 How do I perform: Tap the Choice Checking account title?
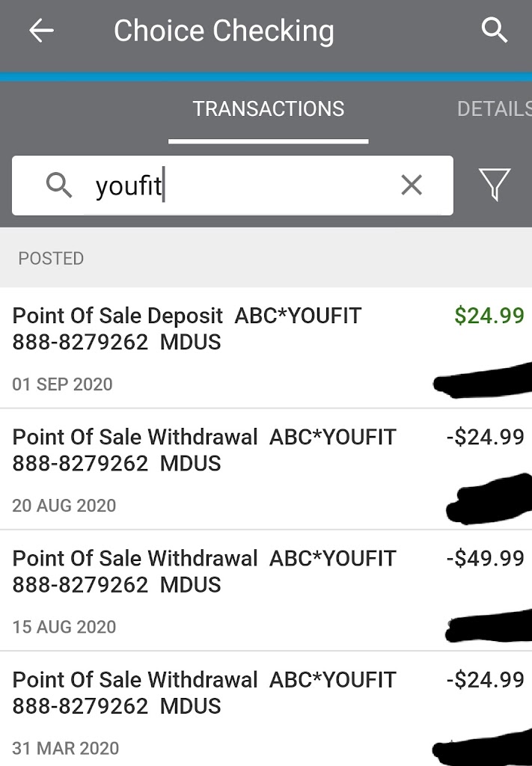pyautogui.click(x=224, y=31)
